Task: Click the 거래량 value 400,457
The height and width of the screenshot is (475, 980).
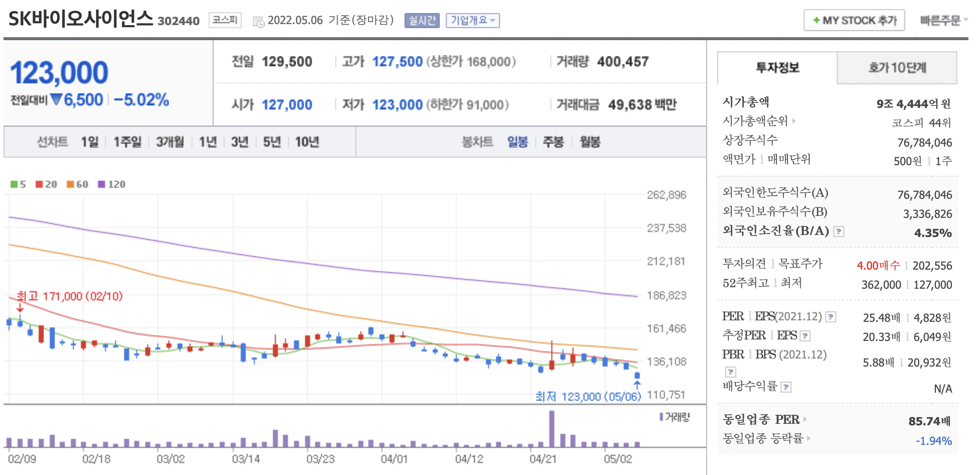Action: tap(623, 62)
